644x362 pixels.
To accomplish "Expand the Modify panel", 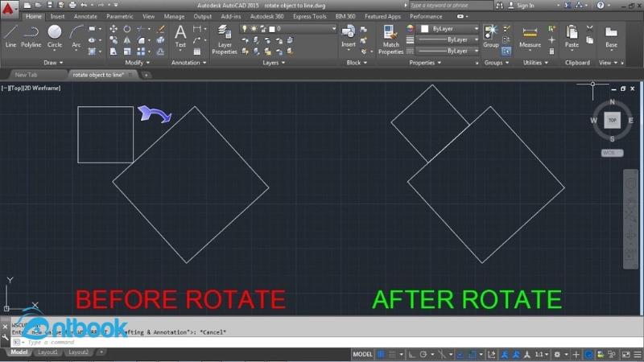I will coord(137,63).
